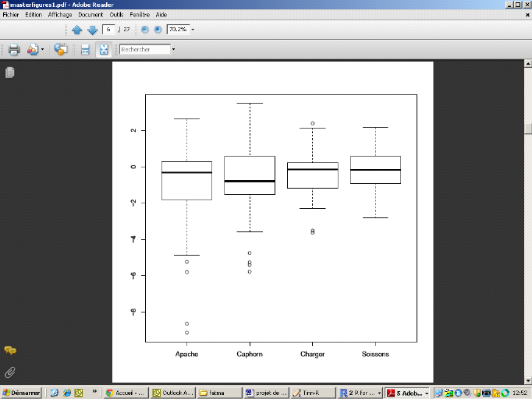This screenshot has height=399, width=532.
Task: Toggle fit one full page icon
Action: 104,50
